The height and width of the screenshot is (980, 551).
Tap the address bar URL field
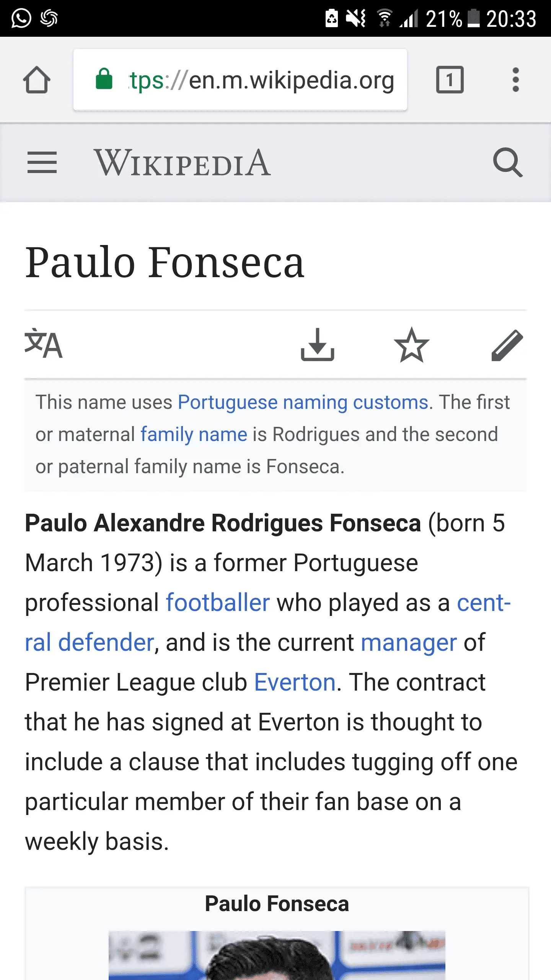click(260, 80)
